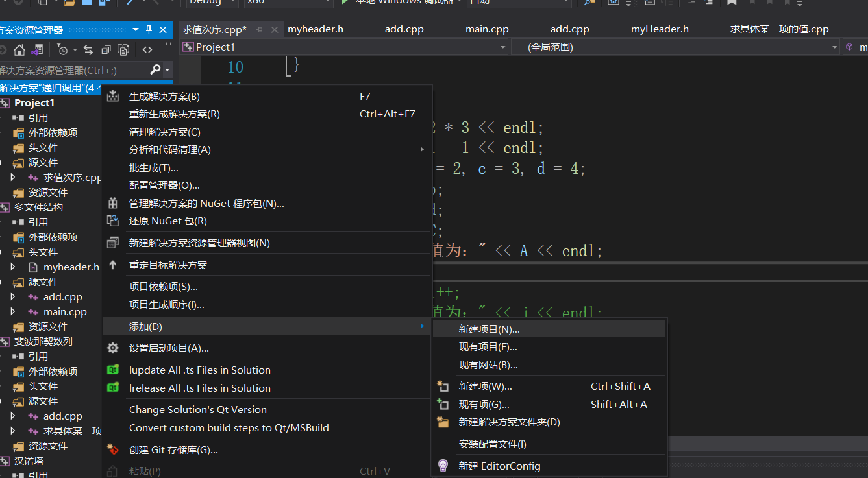Click the lightbulb icon beside 新建 EditorConfig
This screenshot has width=868, height=478.
tap(443, 466)
